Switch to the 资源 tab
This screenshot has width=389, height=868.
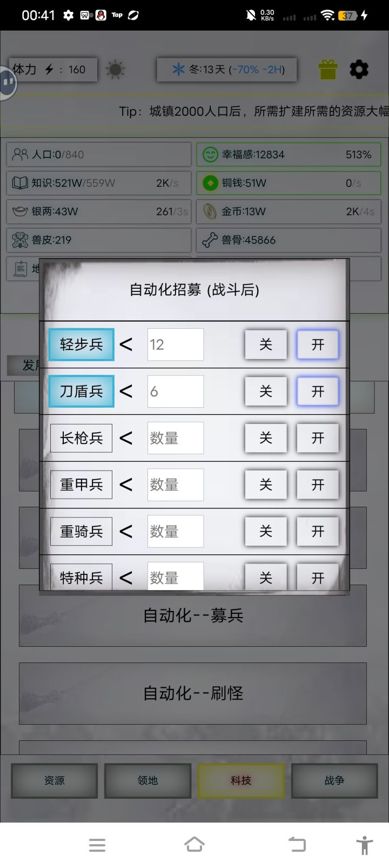[x=54, y=780]
